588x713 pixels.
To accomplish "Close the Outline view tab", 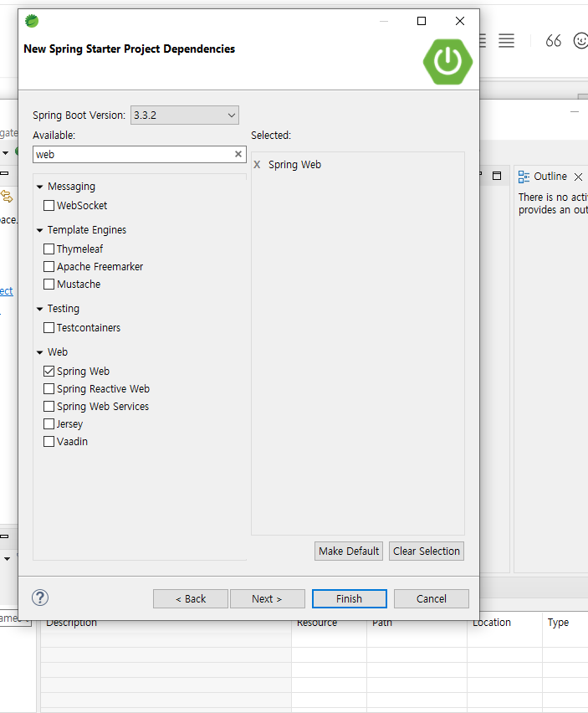I will point(578,177).
